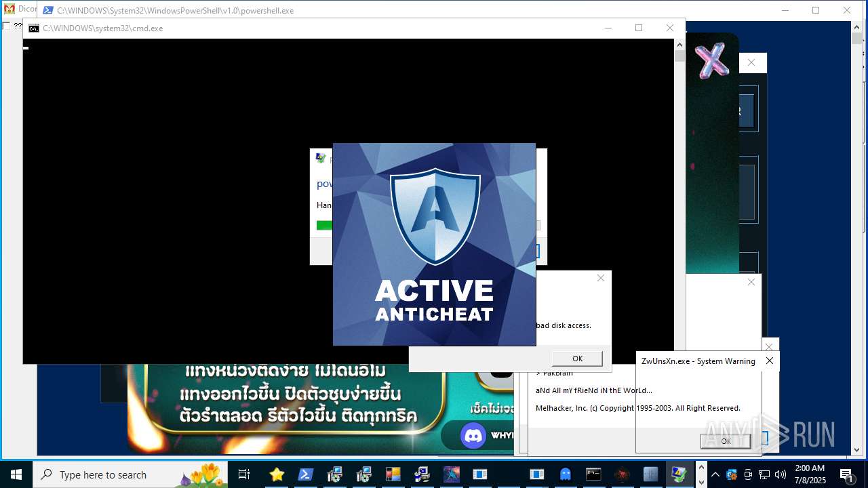
Task: Open the yellow star app in taskbar
Action: coord(277,474)
